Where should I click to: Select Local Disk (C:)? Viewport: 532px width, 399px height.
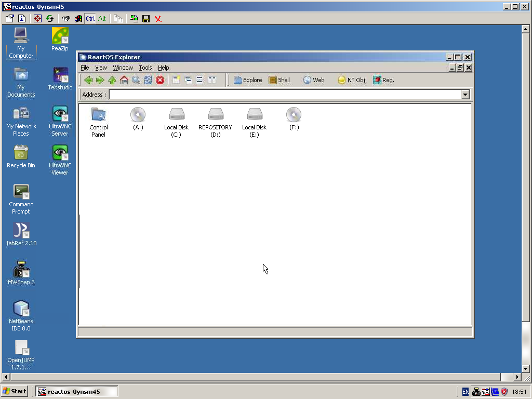pyautogui.click(x=177, y=122)
